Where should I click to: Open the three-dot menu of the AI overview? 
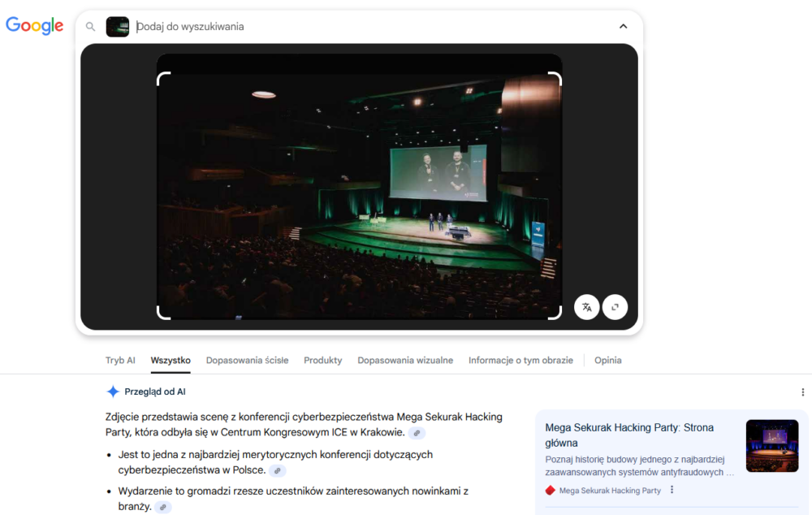click(x=803, y=392)
